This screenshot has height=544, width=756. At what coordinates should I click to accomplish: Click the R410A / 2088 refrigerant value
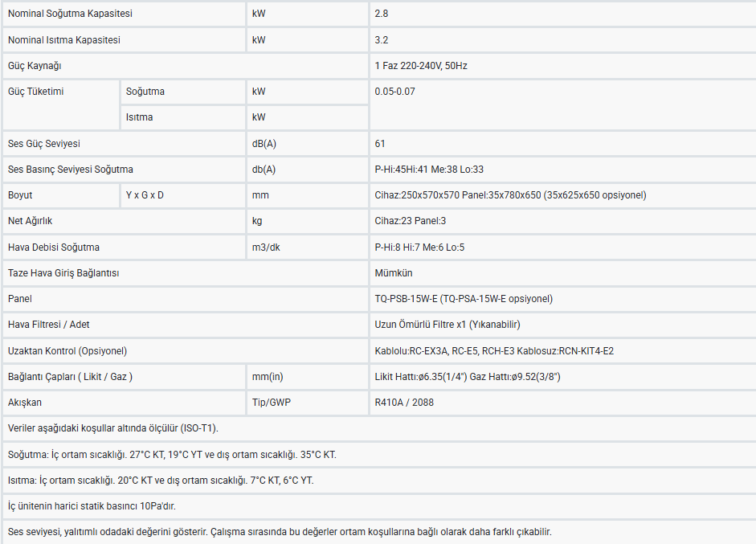click(404, 403)
